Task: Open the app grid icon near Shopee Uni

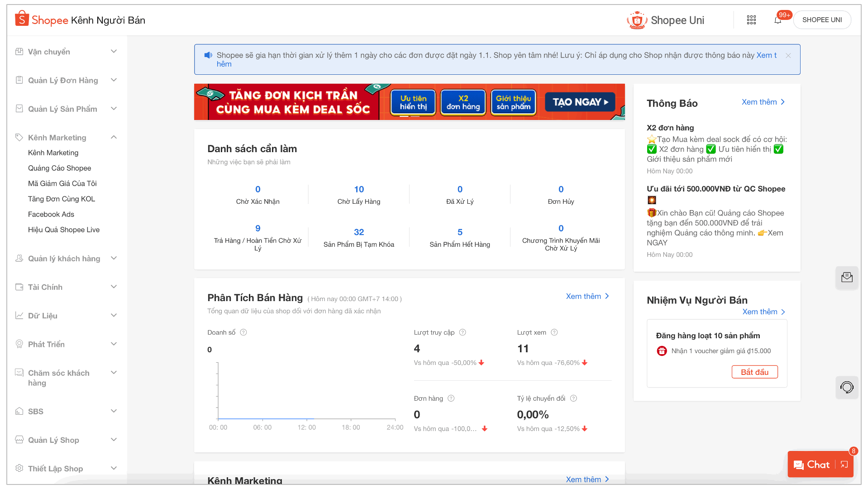Action: point(751,19)
